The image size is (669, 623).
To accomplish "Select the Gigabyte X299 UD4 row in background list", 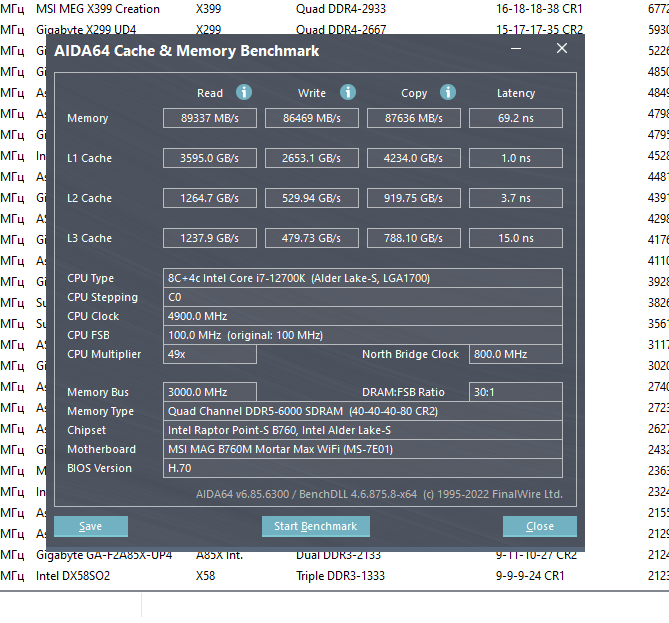I will 334,28.
